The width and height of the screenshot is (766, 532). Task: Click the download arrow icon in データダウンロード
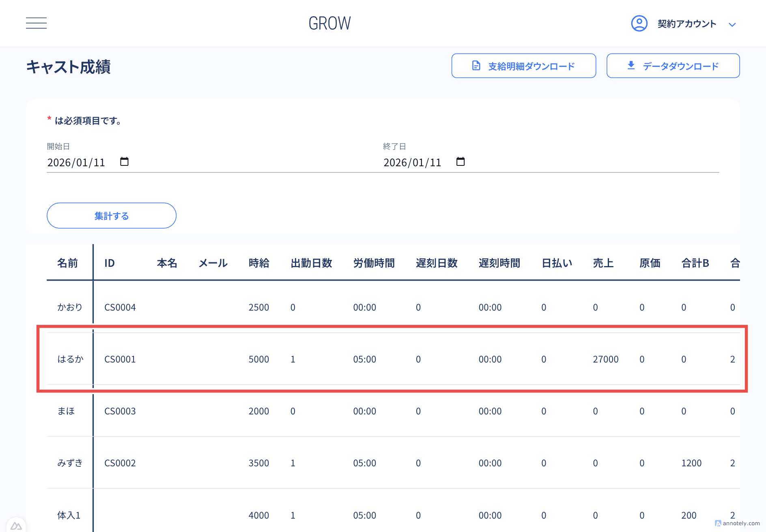click(631, 65)
